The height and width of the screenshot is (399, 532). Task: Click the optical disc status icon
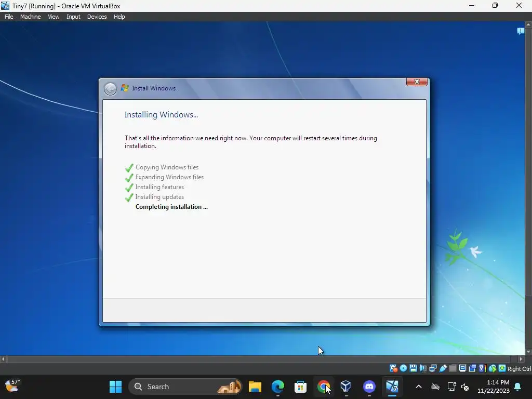(x=403, y=368)
